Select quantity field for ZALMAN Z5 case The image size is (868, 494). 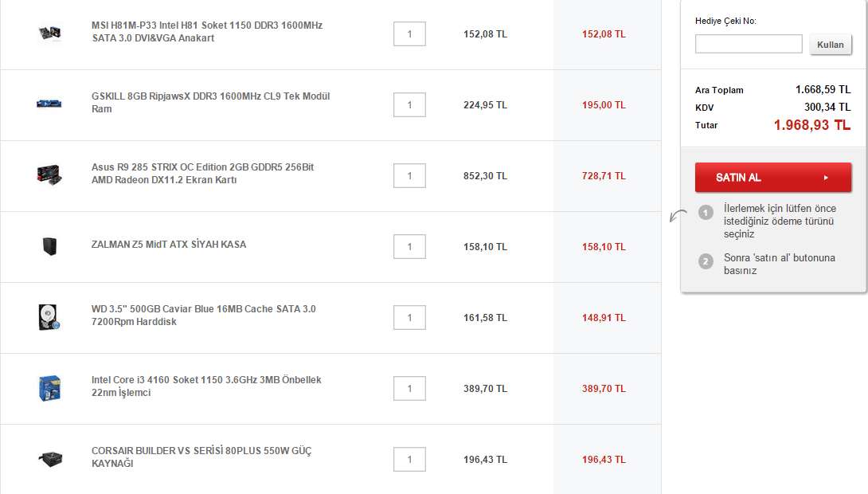409,247
